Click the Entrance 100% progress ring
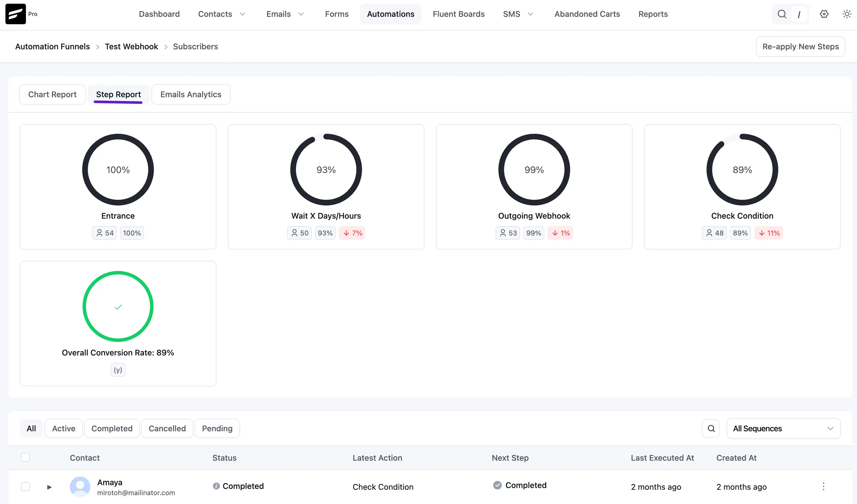857x504 pixels. click(118, 169)
